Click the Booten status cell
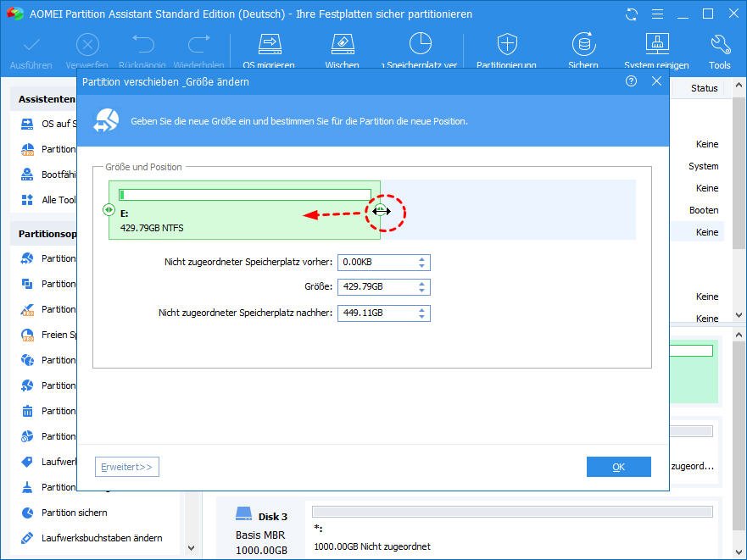Screen dimensions: 747x560 pos(704,210)
